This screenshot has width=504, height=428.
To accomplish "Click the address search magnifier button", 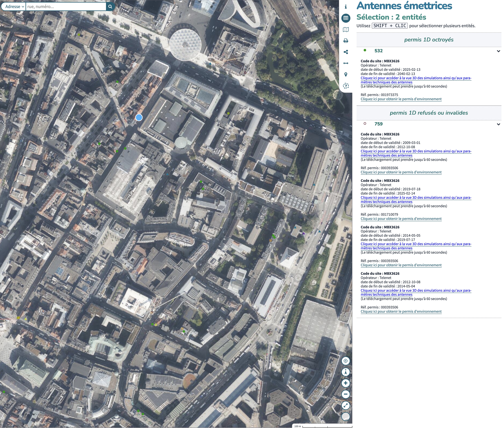I will (x=110, y=6).
